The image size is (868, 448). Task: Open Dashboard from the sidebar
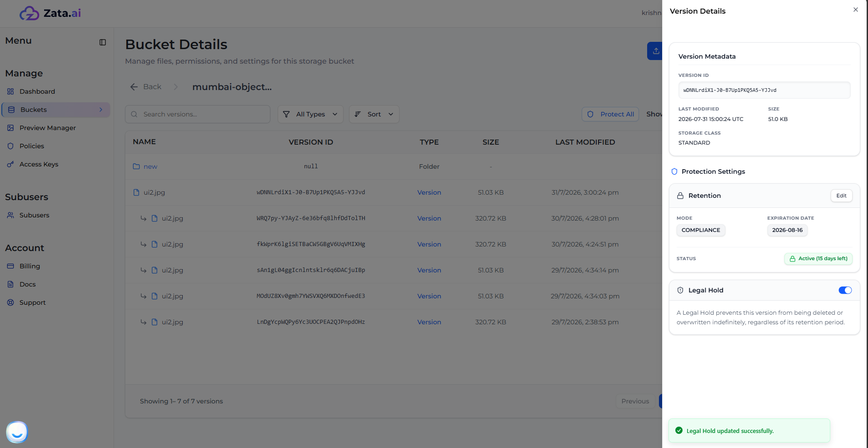pos(37,91)
